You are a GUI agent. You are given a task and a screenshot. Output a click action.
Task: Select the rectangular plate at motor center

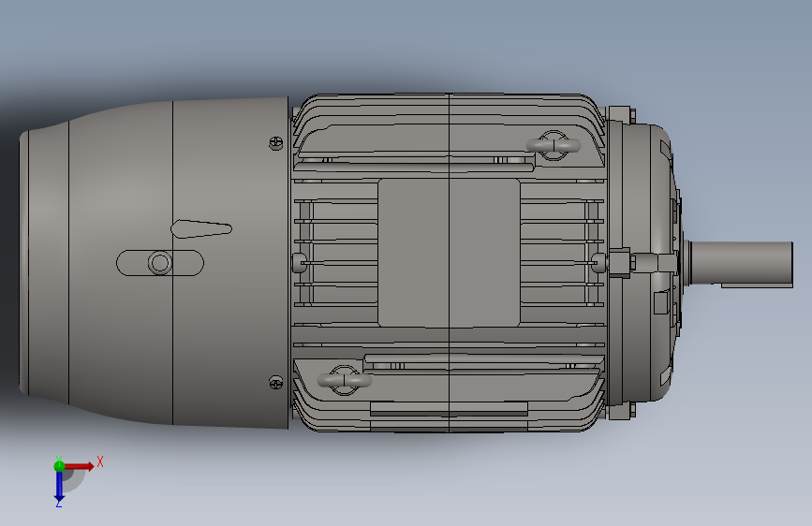pyautogui.click(x=449, y=253)
